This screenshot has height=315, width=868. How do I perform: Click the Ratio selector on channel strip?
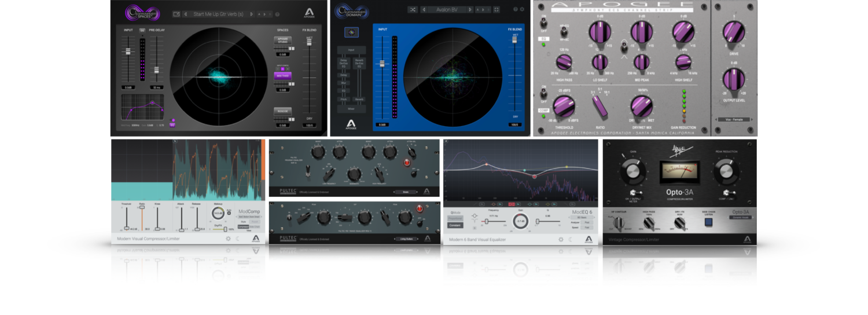pos(601,107)
